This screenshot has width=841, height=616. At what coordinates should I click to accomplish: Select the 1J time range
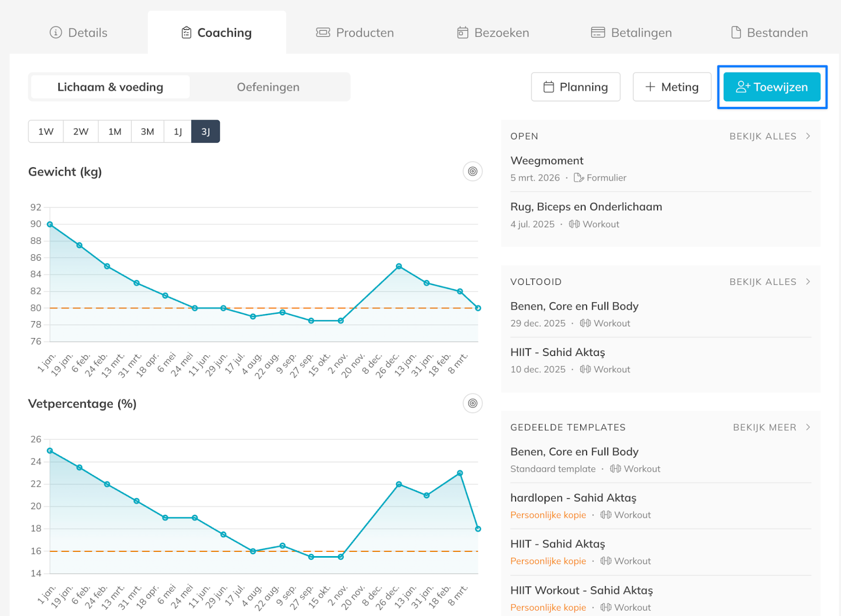click(178, 131)
